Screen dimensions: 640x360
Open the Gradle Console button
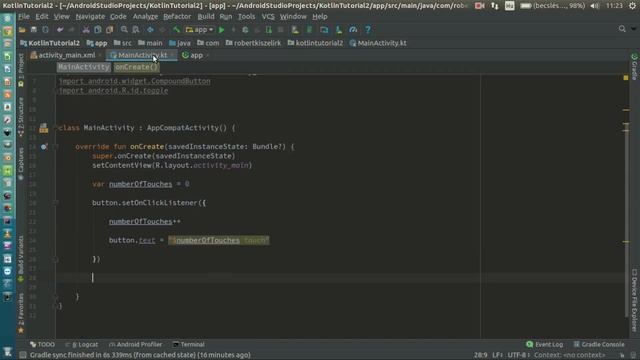tap(599, 344)
